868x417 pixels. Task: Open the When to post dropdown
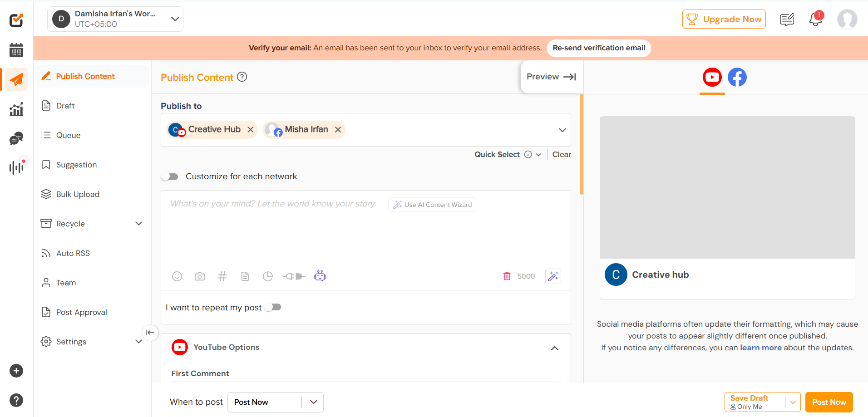tap(276, 402)
